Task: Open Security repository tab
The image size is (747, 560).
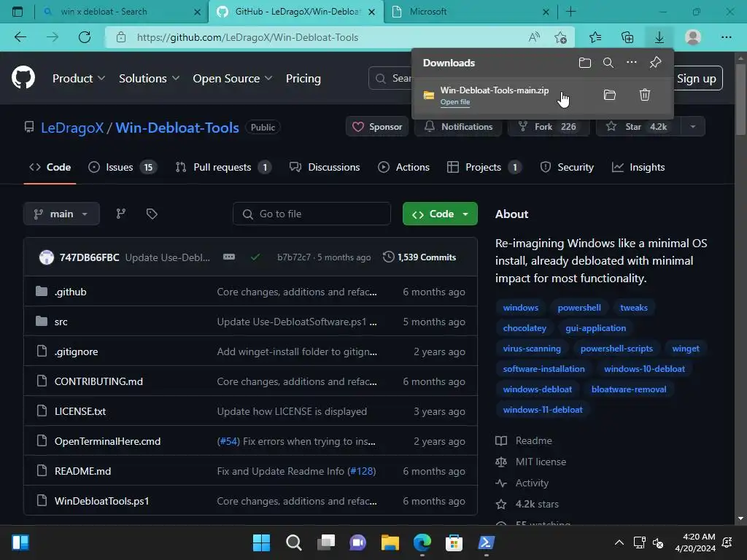Action: pos(567,167)
